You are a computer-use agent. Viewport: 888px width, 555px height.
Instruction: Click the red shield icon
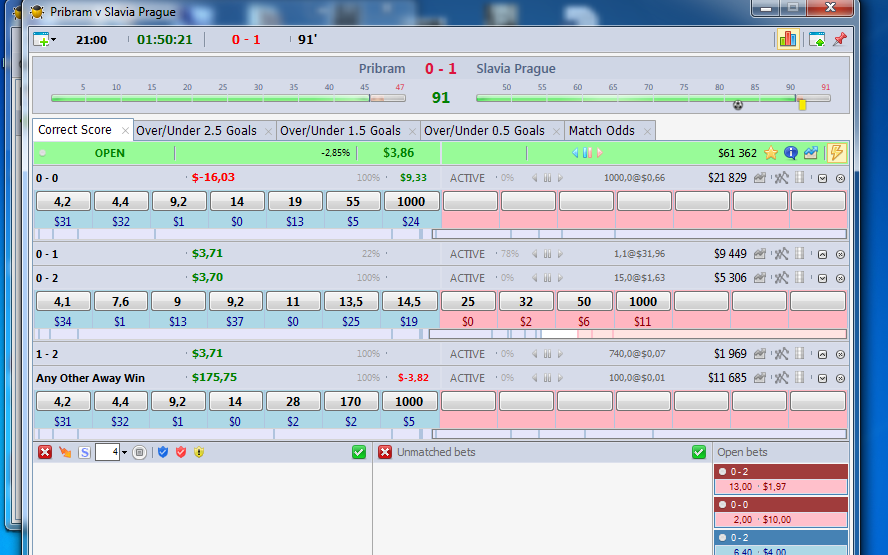(x=181, y=452)
